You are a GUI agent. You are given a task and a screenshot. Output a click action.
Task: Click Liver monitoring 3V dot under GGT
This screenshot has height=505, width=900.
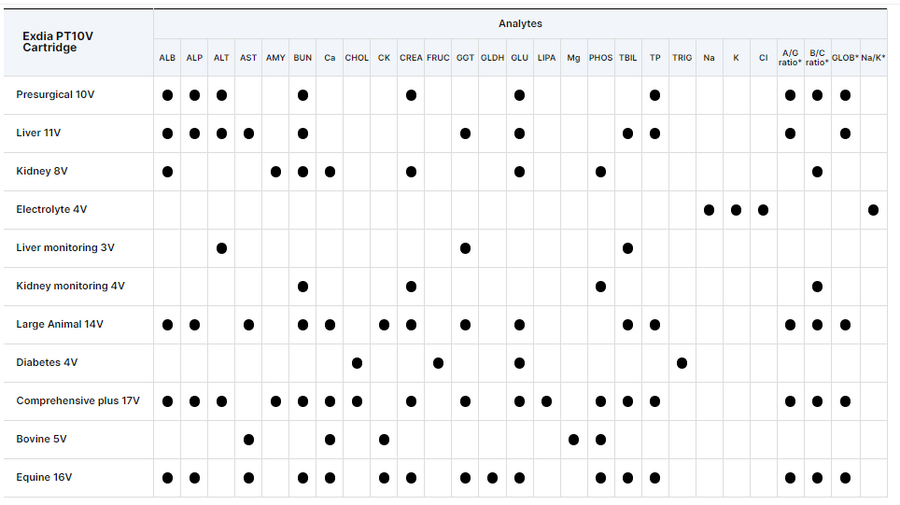point(465,248)
